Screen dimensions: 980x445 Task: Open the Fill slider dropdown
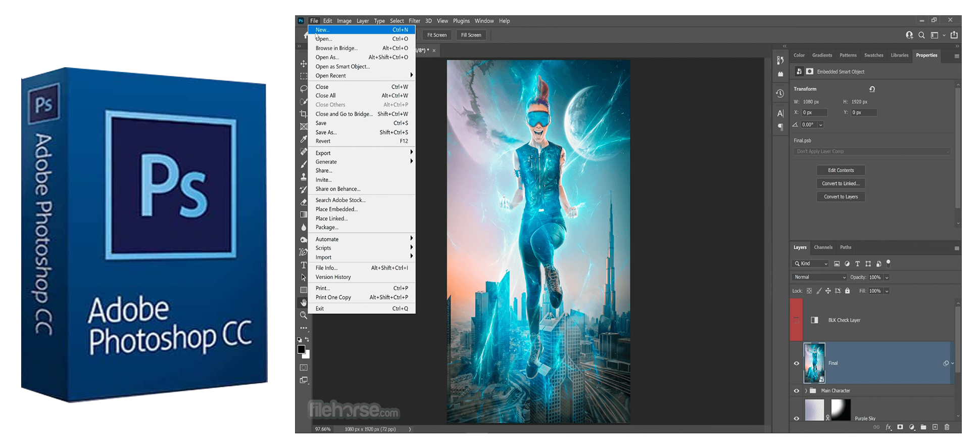[x=887, y=291]
